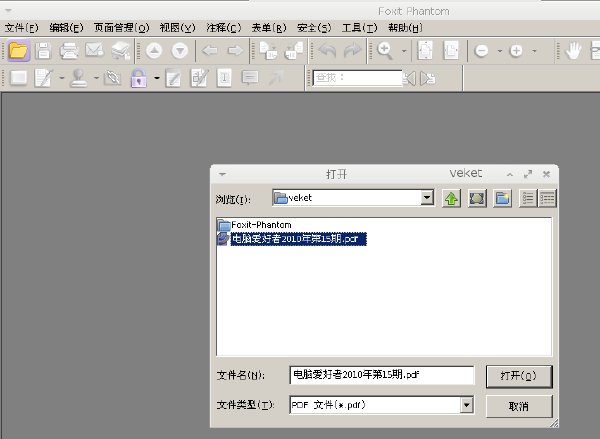Click the Email envelope toolbar icon
Viewport: 600px width, 439px height.
tap(95, 51)
